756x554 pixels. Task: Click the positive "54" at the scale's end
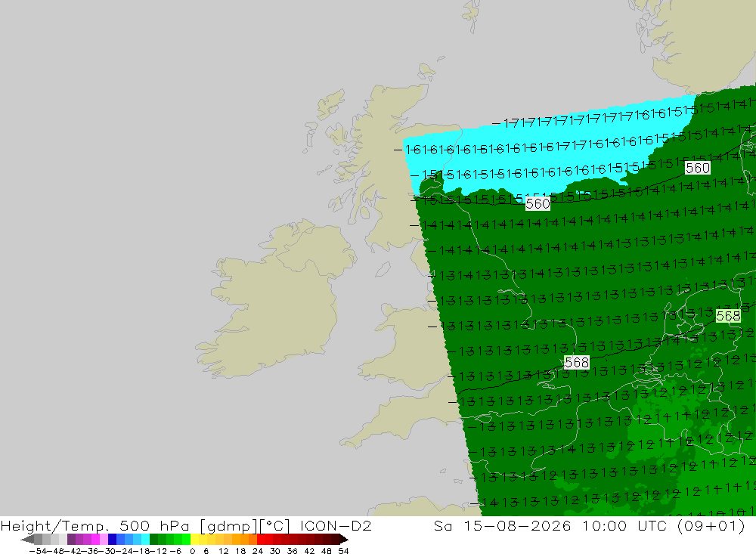pyautogui.click(x=343, y=551)
